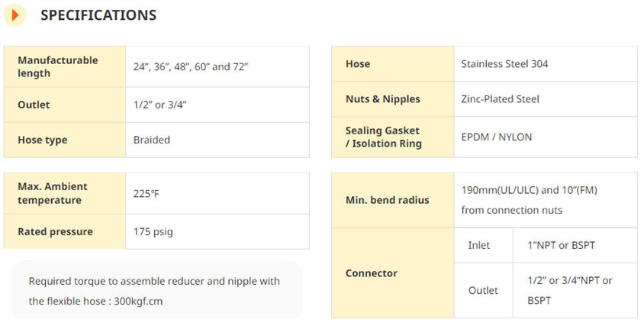Click the orange arrow icon beside Specifications
644x329 pixels.
point(15,15)
